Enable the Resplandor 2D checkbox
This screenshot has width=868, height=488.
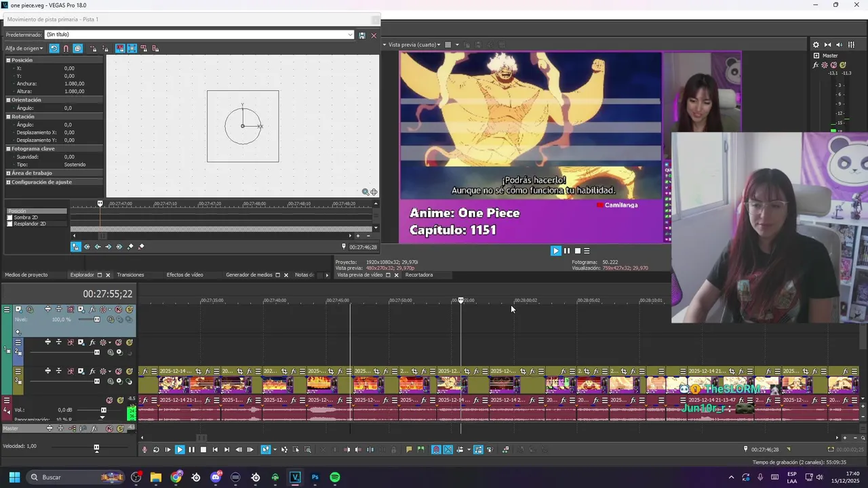click(x=9, y=224)
